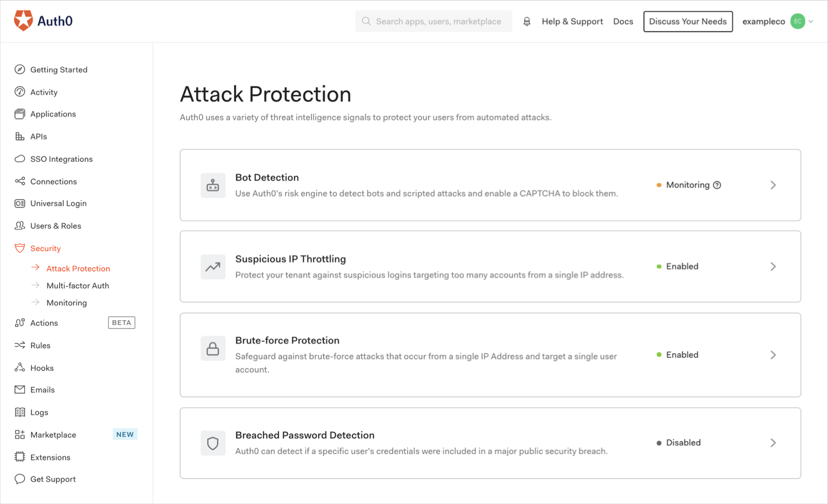Image resolution: width=828 pixels, height=504 pixels.
Task: Click the Auth0 wordmark text
Action: pos(55,21)
